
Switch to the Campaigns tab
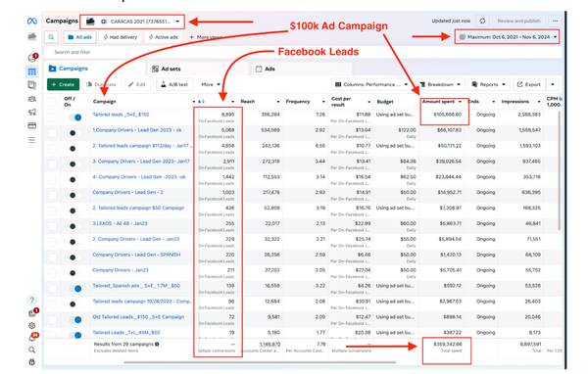[x=69, y=69]
